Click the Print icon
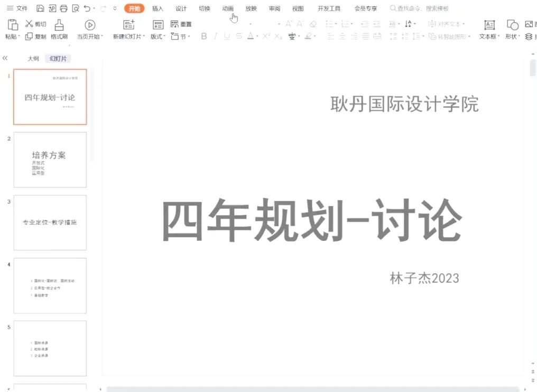 (63, 7)
